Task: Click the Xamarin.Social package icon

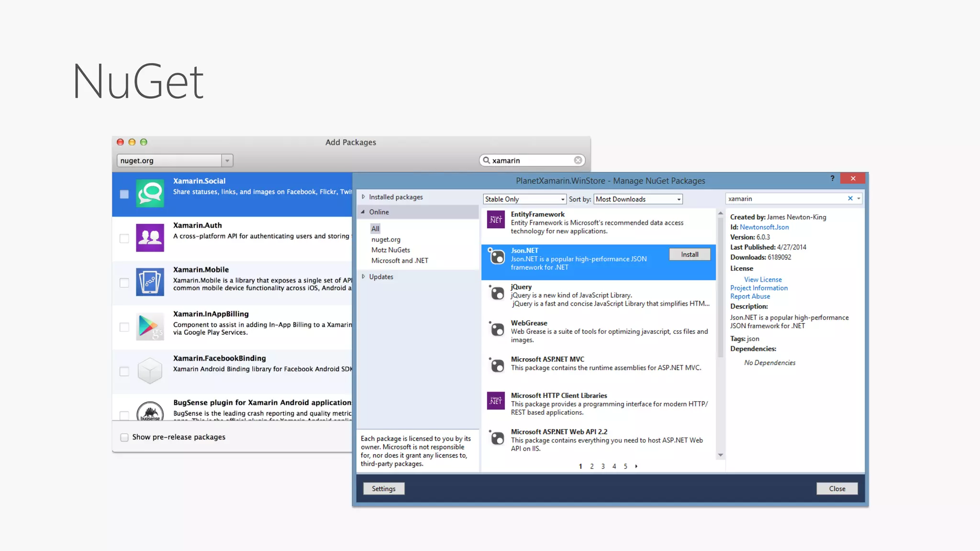Action: coord(150,194)
